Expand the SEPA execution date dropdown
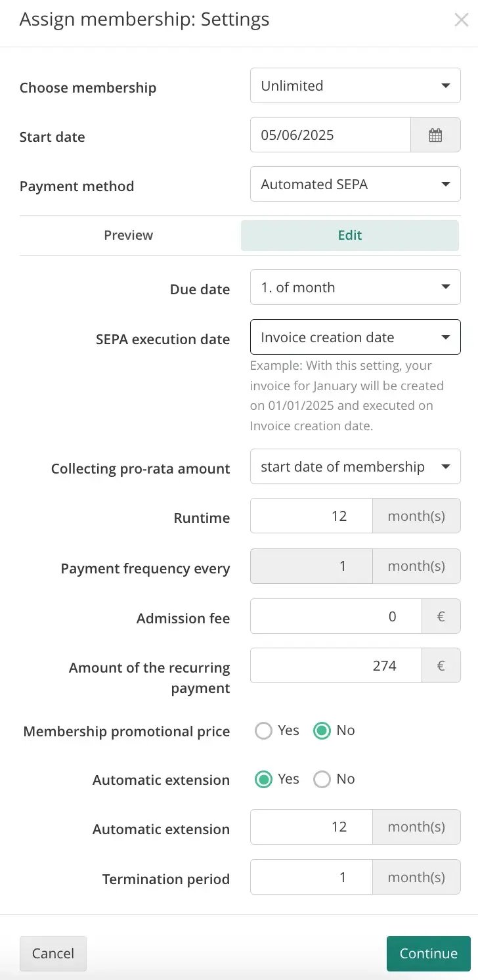The width and height of the screenshot is (478, 980). coord(355,337)
